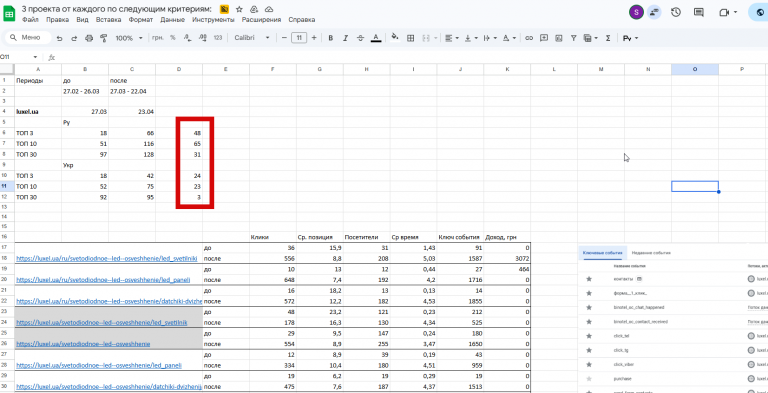Viewport: 768px width, 393px height.
Task: Toggle bold formatting
Action: pyautogui.click(x=331, y=38)
